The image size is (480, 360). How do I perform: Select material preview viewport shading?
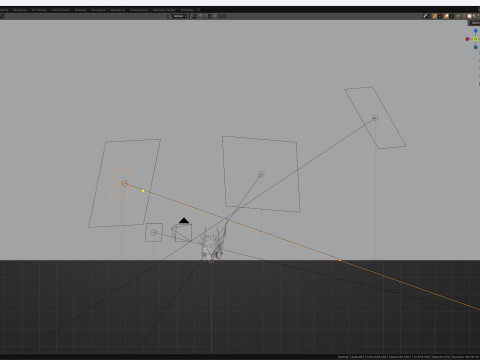pyautogui.click(x=475, y=16)
